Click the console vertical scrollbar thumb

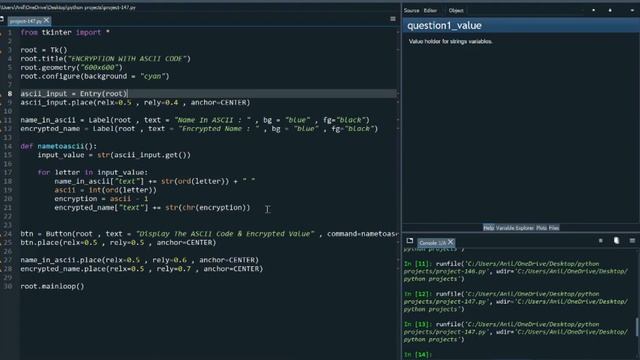(x=637, y=327)
